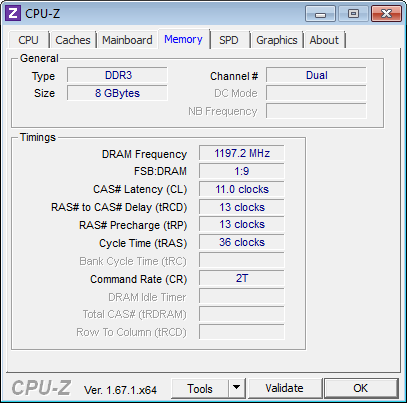Click the 8 GBytes Size field
The width and height of the screenshot is (407, 403).
pyautogui.click(x=117, y=93)
